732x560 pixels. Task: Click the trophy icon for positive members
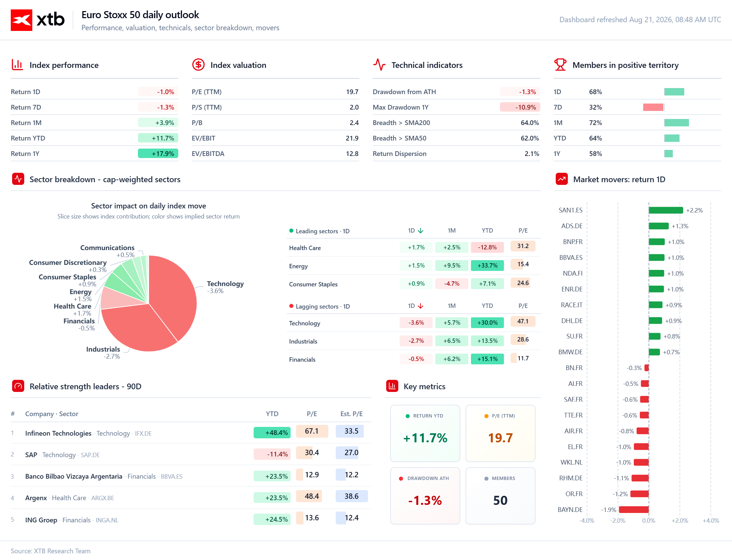tap(560, 65)
